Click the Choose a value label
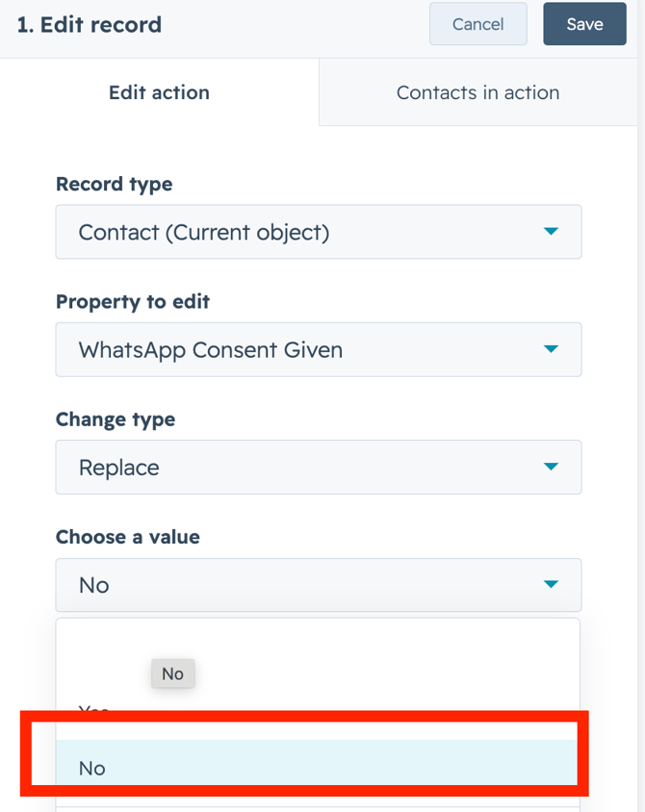 127,537
